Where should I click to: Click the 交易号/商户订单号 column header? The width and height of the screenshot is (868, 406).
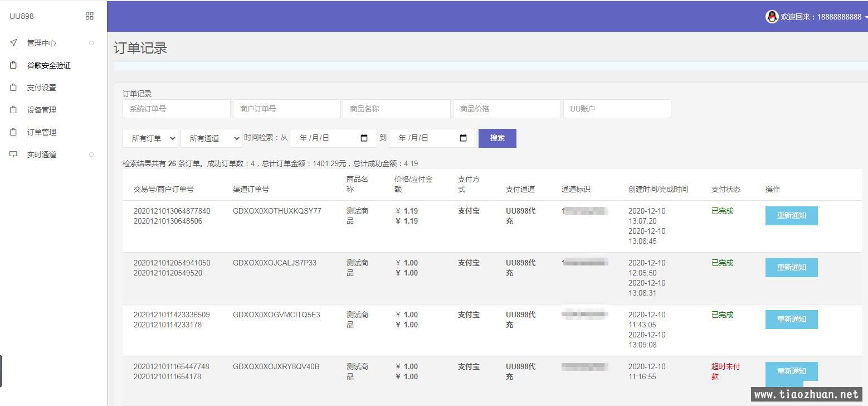tap(164, 190)
